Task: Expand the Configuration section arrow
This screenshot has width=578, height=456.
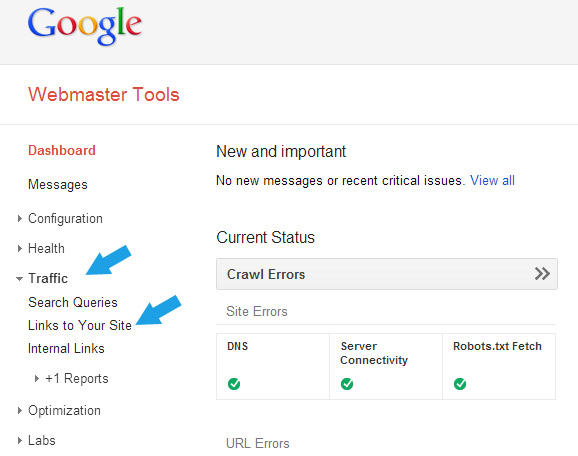Action: coord(20,219)
